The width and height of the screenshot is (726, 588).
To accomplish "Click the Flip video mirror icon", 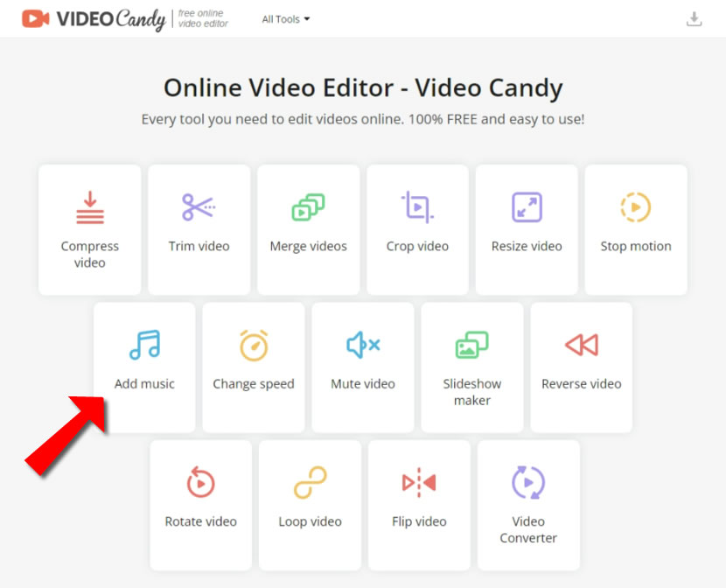I will tap(419, 482).
